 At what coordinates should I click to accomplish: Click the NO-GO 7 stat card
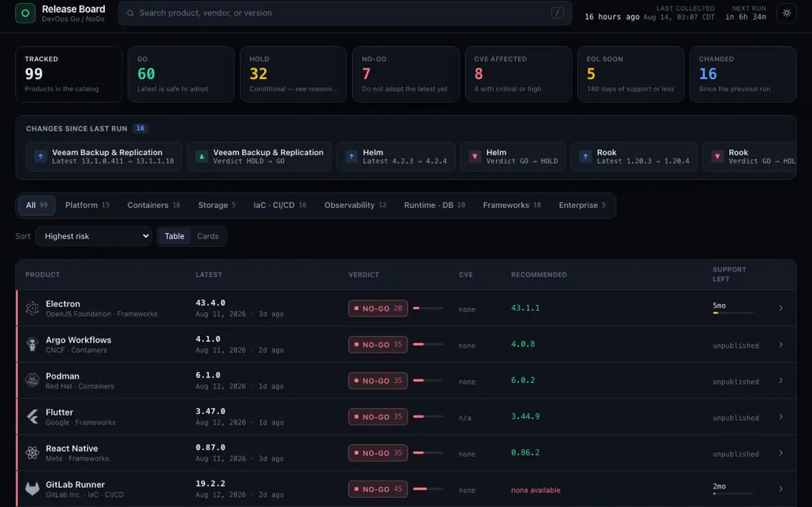[x=406, y=74]
